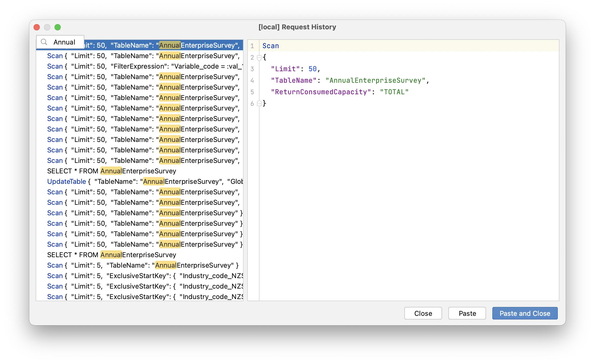The width and height of the screenshot is (595, 364).
Task: Click line number 5 in the gutter
Action: point(252,92)
